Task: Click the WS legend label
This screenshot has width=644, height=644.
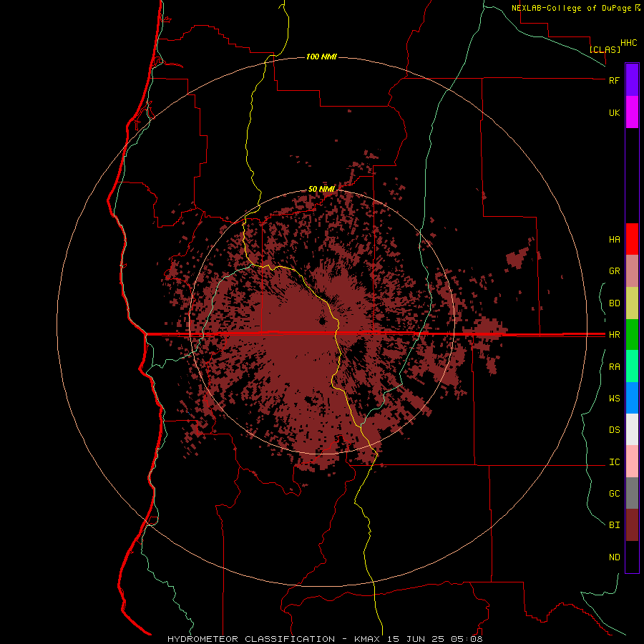Action: click(x=614, y=398)
